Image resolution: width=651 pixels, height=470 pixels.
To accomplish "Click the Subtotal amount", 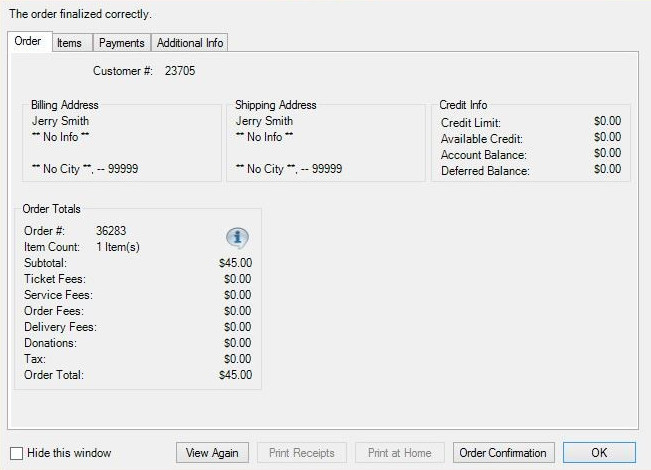I will pyautogui.click(x=235, y=263).
